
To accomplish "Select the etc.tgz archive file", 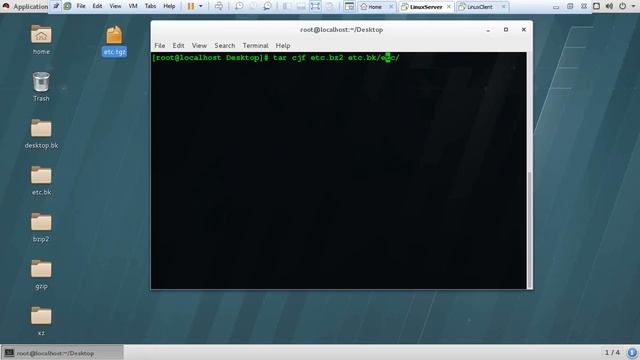I will click(114, 40).
